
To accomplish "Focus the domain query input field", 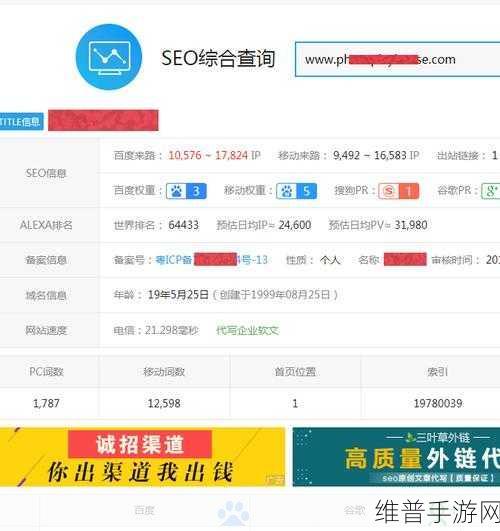I will 397,60.
